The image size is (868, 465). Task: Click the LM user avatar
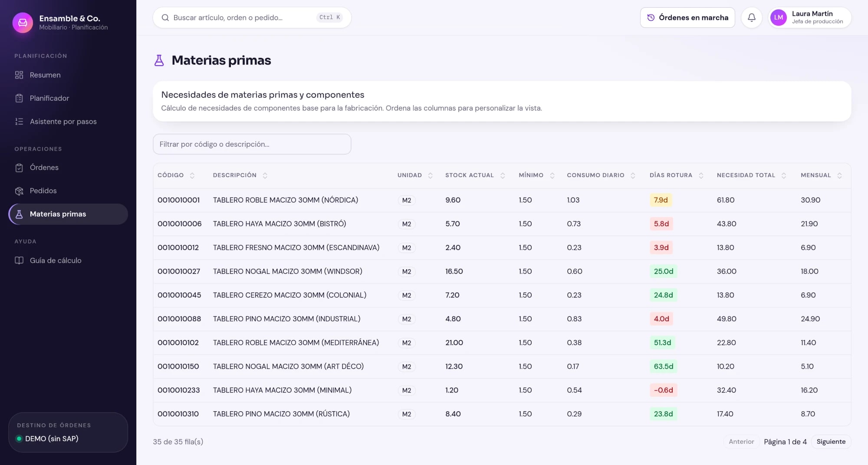point(779,17)
